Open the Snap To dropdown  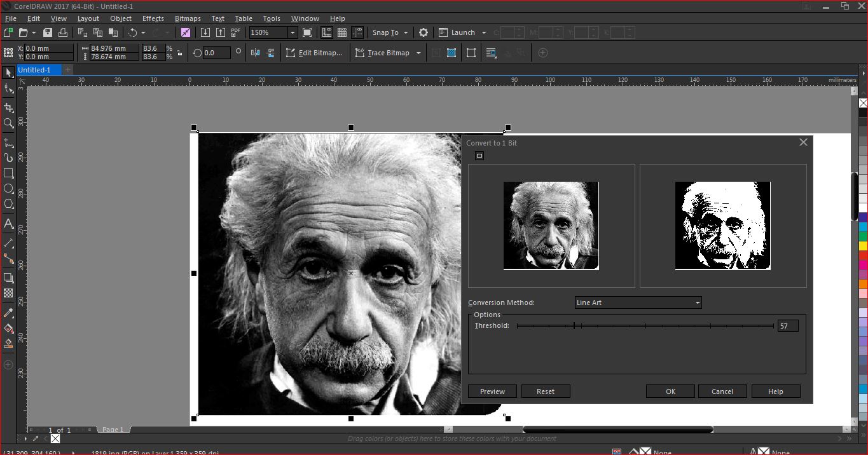click(390, 32)
